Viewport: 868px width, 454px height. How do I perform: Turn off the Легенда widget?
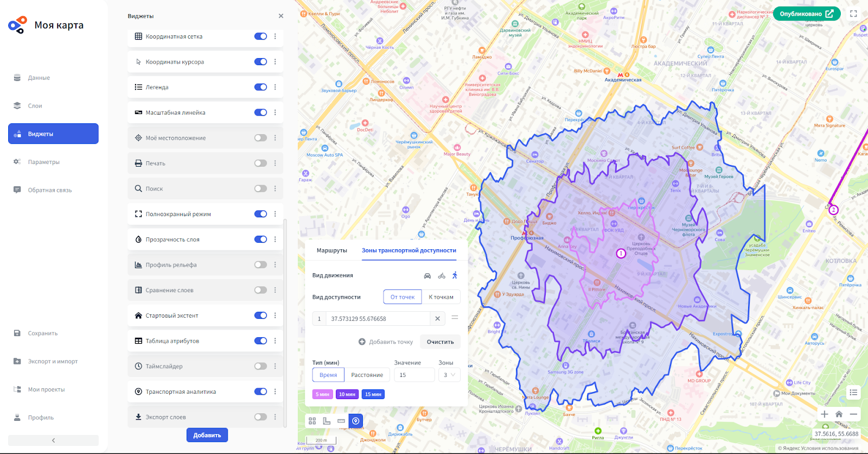(260, 87)
